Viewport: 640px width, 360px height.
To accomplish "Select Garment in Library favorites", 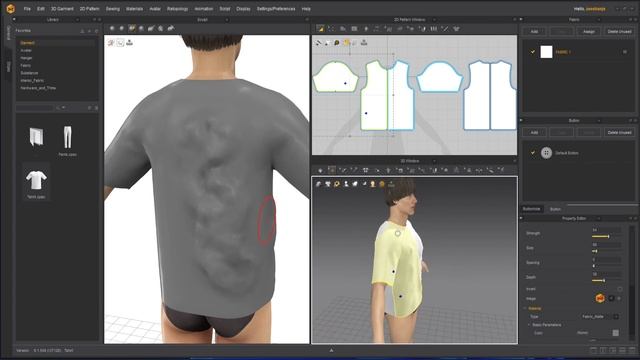I will (x=28, y=42).
